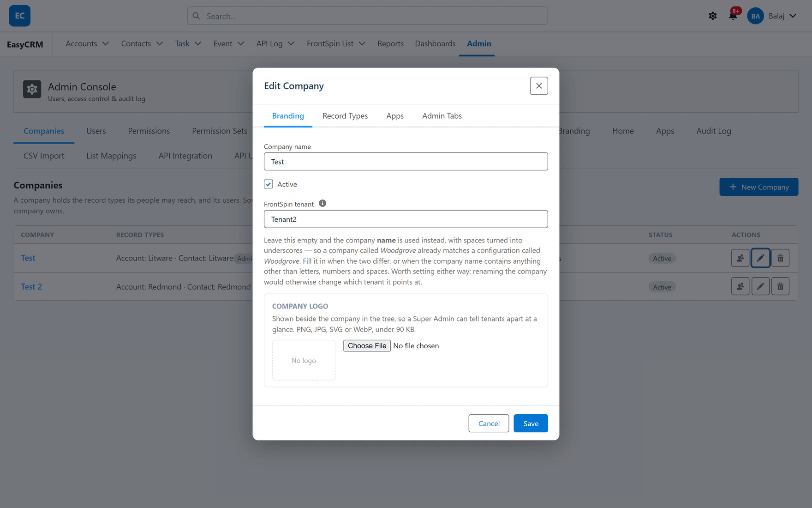Viewport: 812px width, 508px height.
Task: Select the CSV Import tab
Action: (x=44, y=156)
